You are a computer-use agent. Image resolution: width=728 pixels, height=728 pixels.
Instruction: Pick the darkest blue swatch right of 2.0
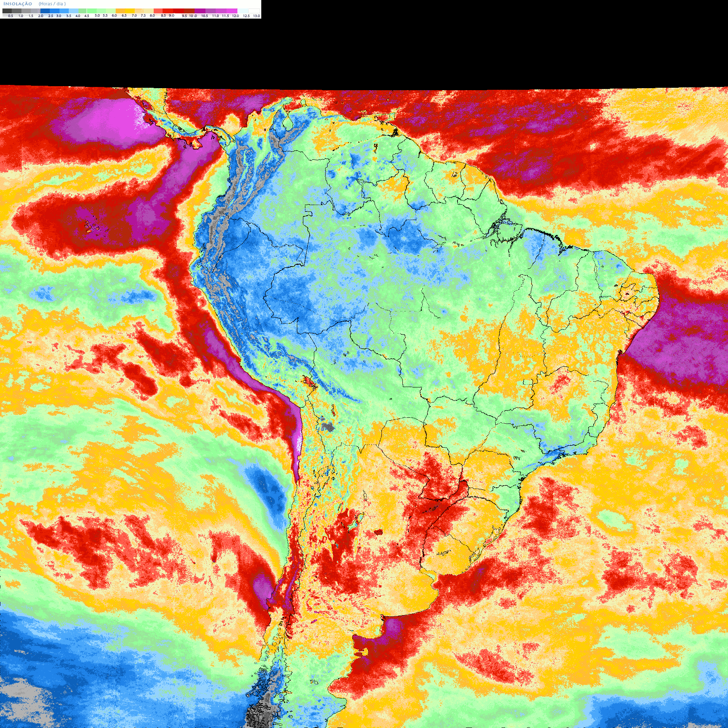coord(45,11)
